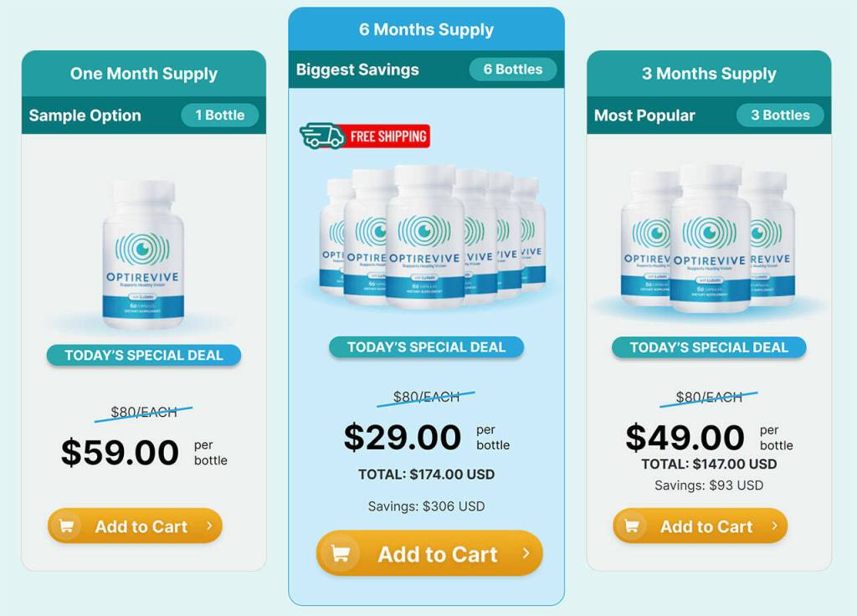Image resolution: width=857 pixels, height=616 pixels.
Task: Click the cart icon on the 3 Months Add to Cart button
Action: click(632, 526)
